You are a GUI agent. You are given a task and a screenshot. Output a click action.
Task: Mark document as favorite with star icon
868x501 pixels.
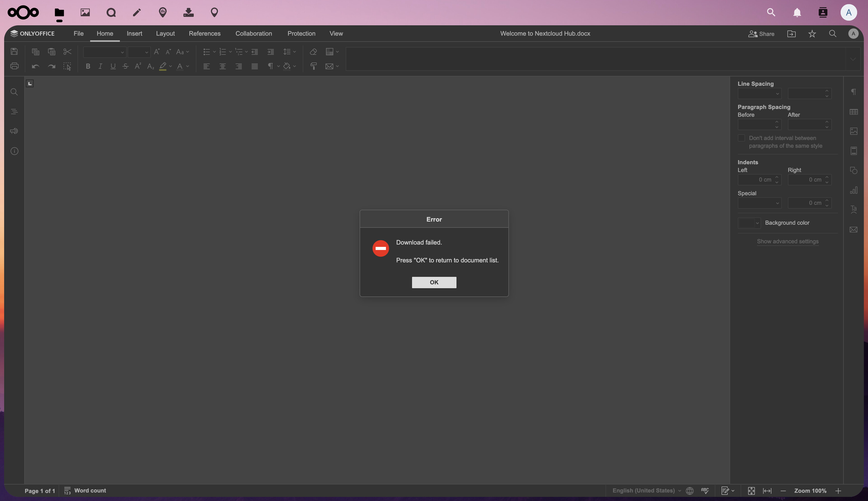click(x=812, y=34)
